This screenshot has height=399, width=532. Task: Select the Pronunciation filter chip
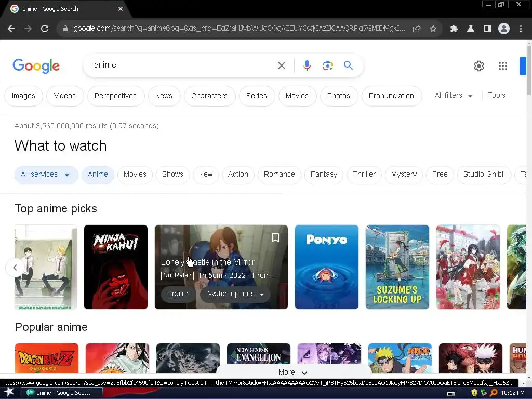coord(392,96)
